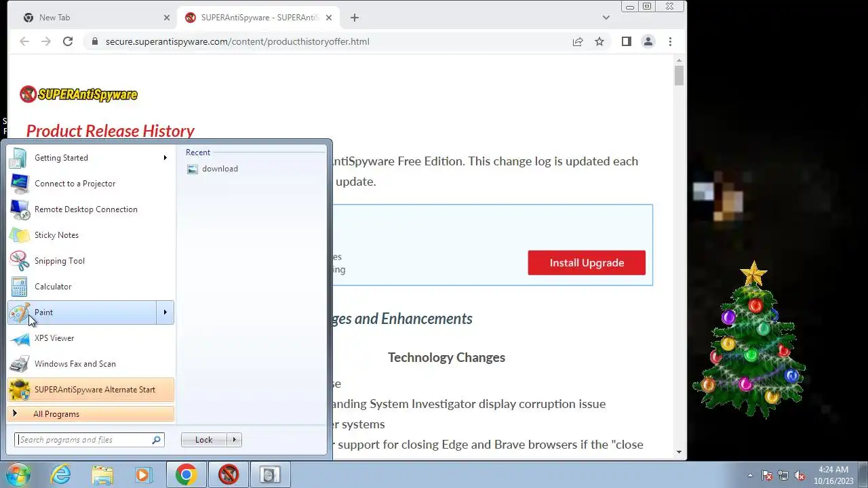Select the SUPERAntiSpyware browser tab
Screen dimensions: 868x488
point(260,18)
